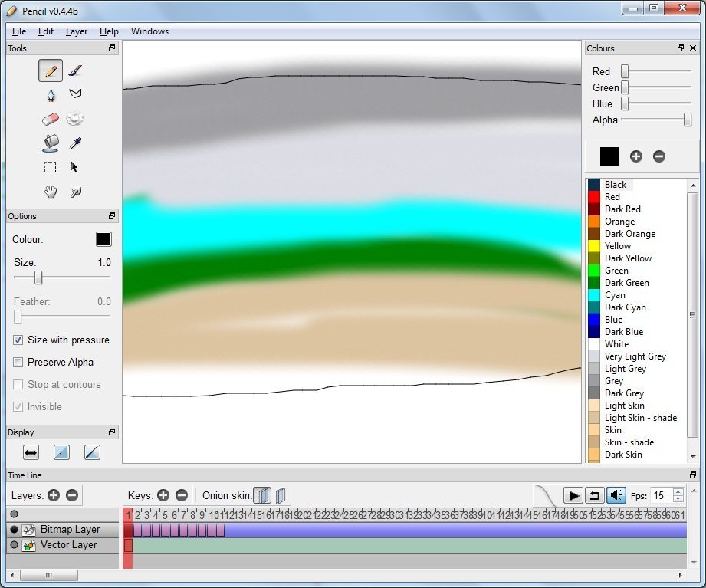Close the Colours panel
The image size is (706, 588).
point(694,48)
